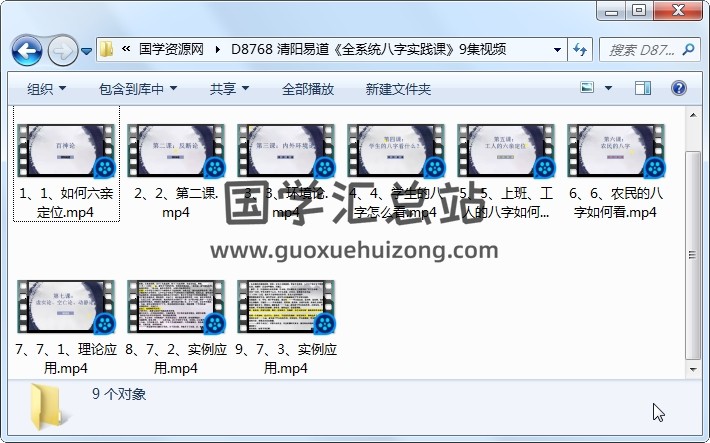Go back with the blue Back arrow

(27, 50)
